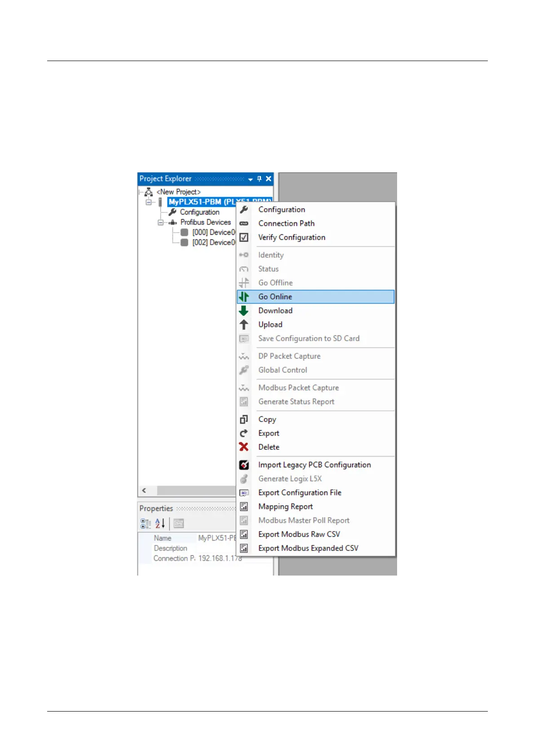Image resolution: width=535 pixels, height=756 pixels.
Task: Close the Project Explorer panel
Action: point(269,179)
